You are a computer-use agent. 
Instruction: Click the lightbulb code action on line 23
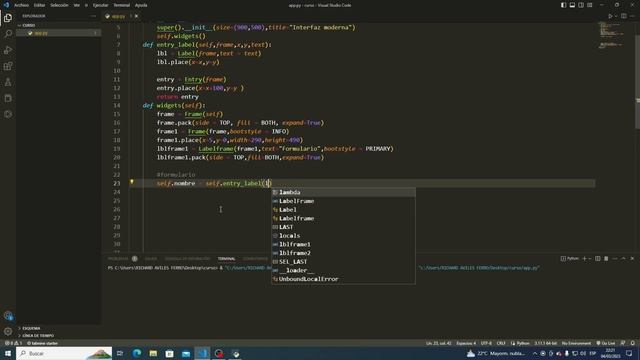click(x=131, y=182)
